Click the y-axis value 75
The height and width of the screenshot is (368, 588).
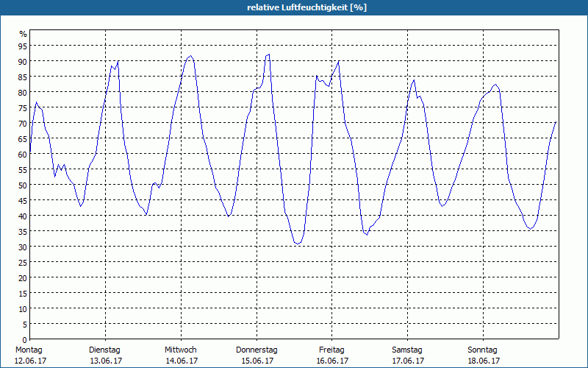point(23,108)
